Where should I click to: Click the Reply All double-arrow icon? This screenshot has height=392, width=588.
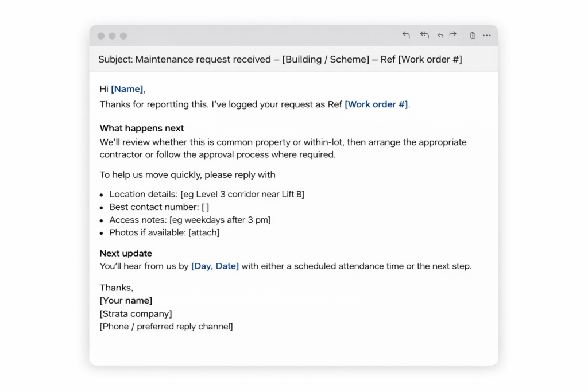(424, 35)
